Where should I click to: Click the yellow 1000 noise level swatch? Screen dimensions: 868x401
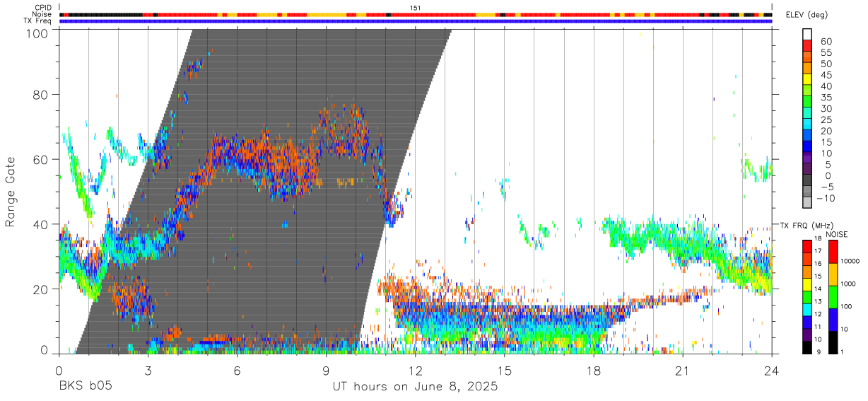[x=833, y=274]
